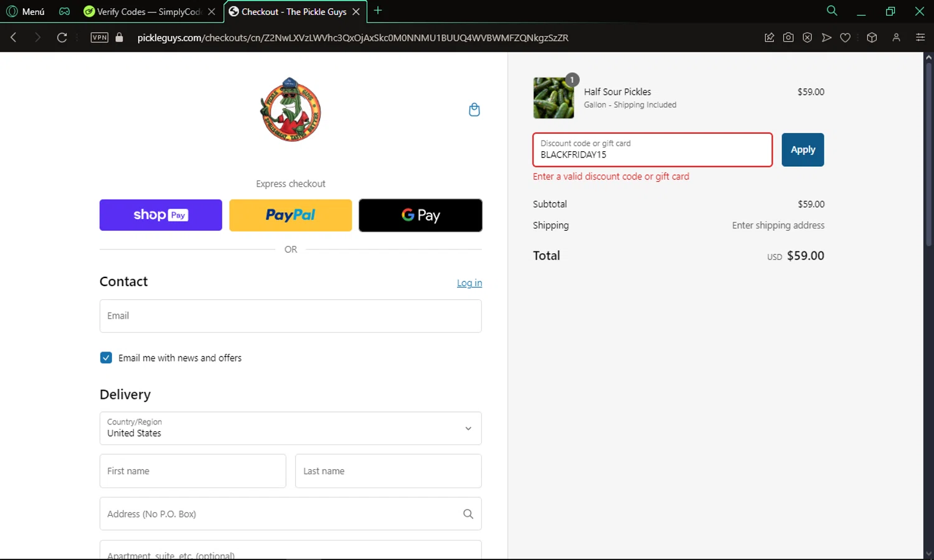The image size is (934, 560).
Task: Expand the Country/Region dropdown
Action: click(291, 428)
